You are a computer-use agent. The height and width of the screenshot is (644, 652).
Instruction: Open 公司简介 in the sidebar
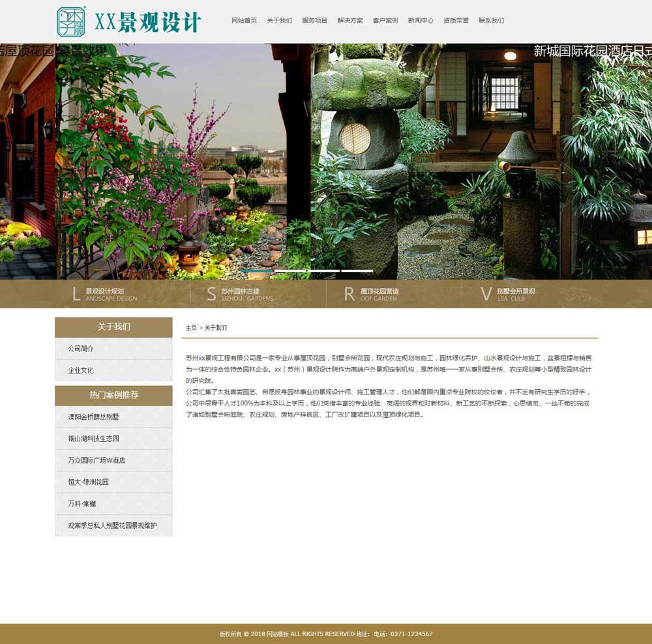(x=81, y=349)
